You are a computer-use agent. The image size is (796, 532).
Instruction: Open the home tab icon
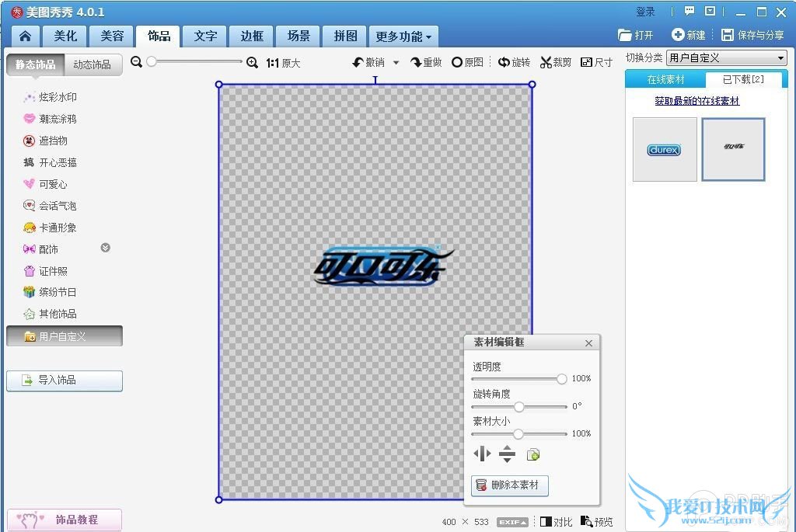25,36
